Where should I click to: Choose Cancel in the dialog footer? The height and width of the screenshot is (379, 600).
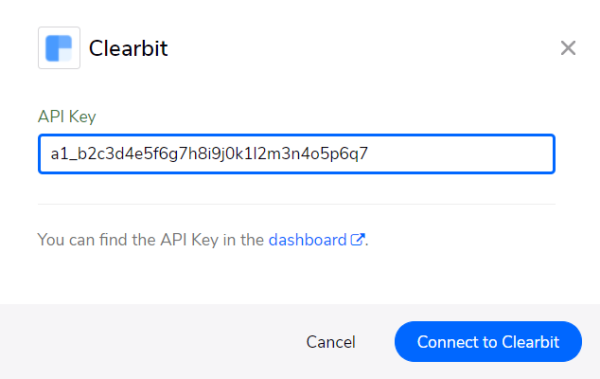coord(331,342)
